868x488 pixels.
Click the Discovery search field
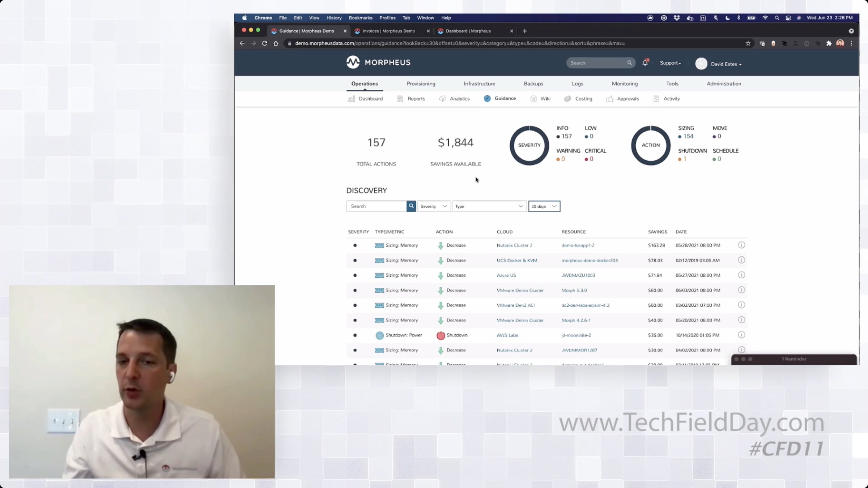376,206
